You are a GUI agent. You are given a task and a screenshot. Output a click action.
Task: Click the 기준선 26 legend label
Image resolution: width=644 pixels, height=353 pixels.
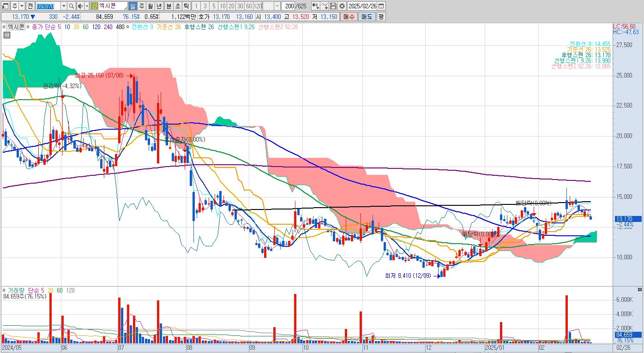click(x=169, y=27)
